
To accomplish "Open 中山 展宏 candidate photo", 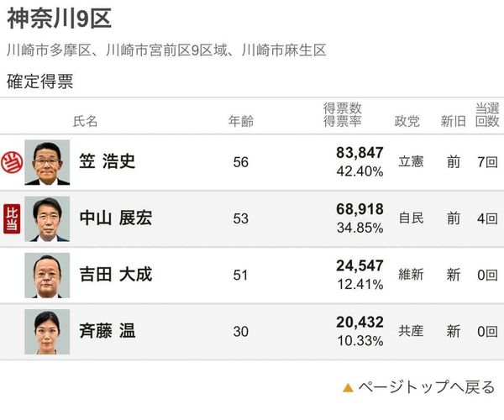I will [x=47, y=218].
